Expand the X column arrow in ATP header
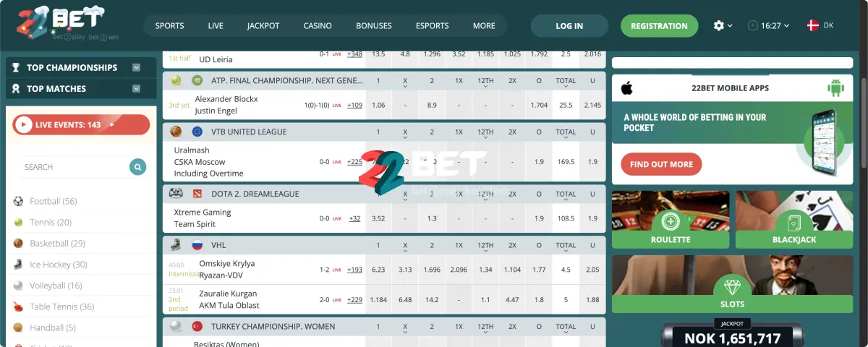Image resolution: width=868 pixels, height=347 pixels. (405, 85)
